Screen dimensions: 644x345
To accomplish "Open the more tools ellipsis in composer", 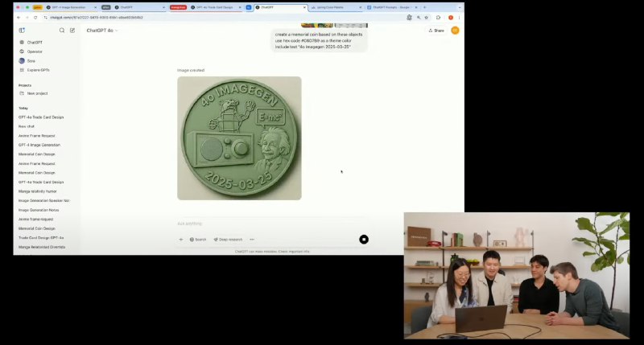I will 252,240.
